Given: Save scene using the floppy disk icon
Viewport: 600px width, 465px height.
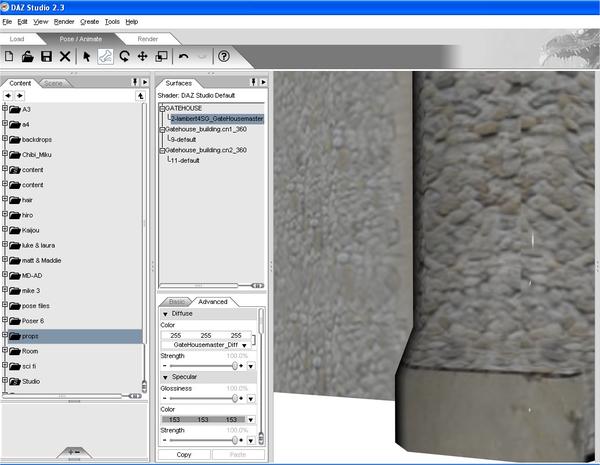Looking at the screenshot, I should [46, 57].
